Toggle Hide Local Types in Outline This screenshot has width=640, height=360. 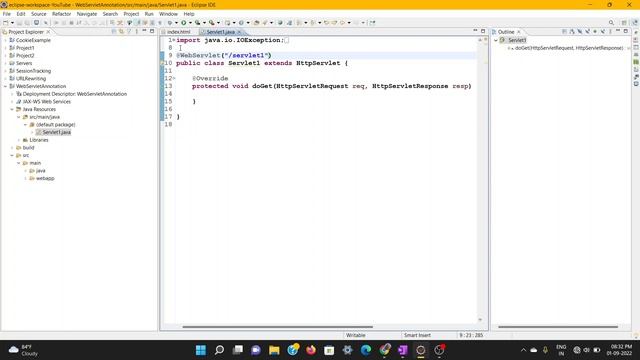602,31
